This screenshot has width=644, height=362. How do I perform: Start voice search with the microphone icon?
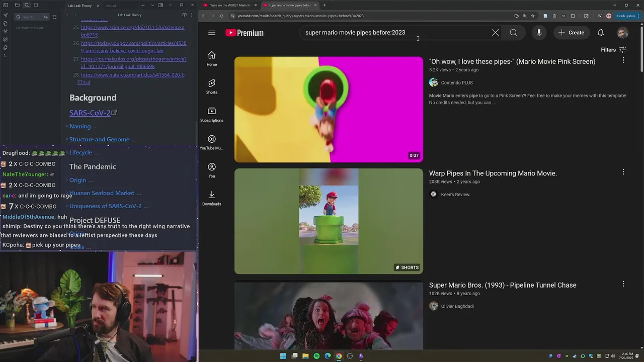pyautogui.click(x=539, y=33)
